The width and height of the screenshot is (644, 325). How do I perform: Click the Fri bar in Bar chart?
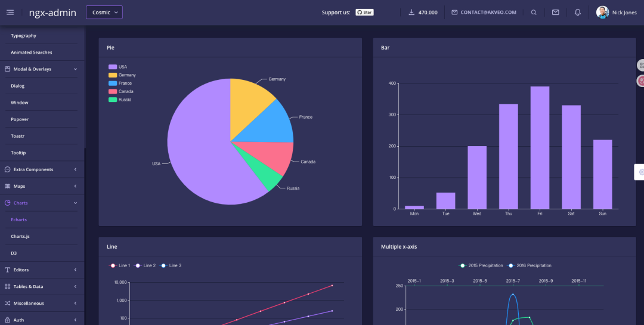pyautogui.click(x=540, y=147)
